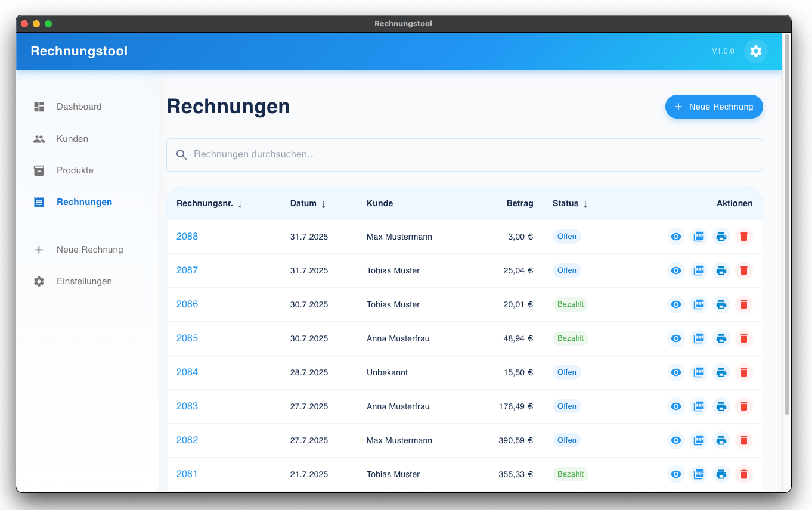This screenshot has width=812, height=510.
Task: Open Kunden section in sidebar
Action: coord(88,139)
